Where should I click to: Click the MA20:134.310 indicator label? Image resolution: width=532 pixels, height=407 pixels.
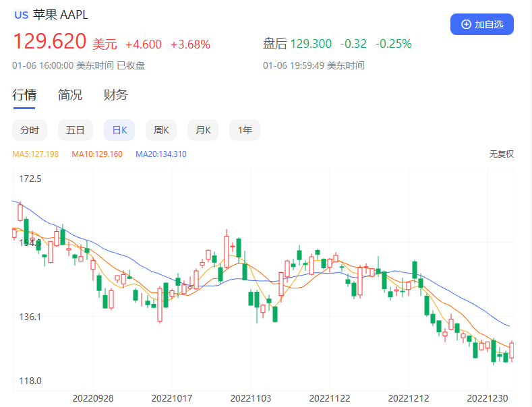(161, 154)
